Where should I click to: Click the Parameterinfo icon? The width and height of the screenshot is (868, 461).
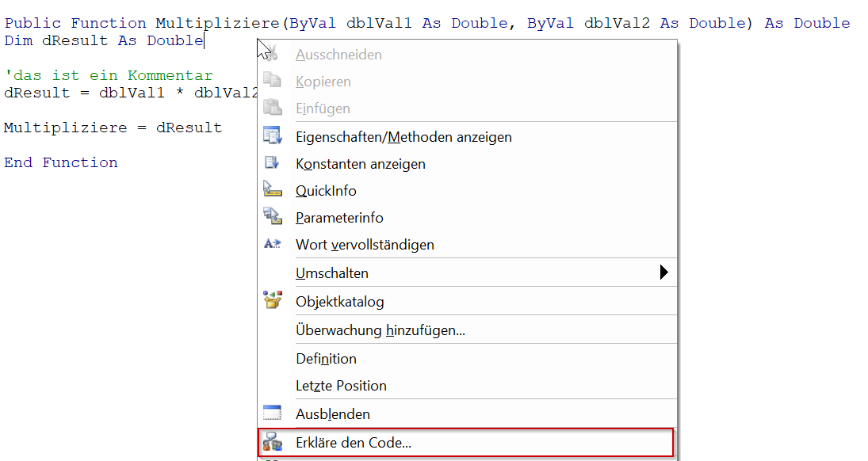tap(272, 216)
